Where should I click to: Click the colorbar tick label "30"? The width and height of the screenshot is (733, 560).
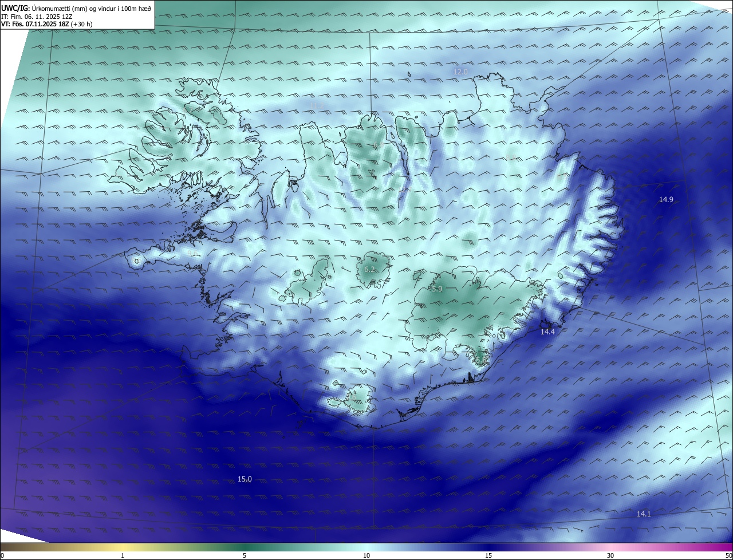coord(610,555)
